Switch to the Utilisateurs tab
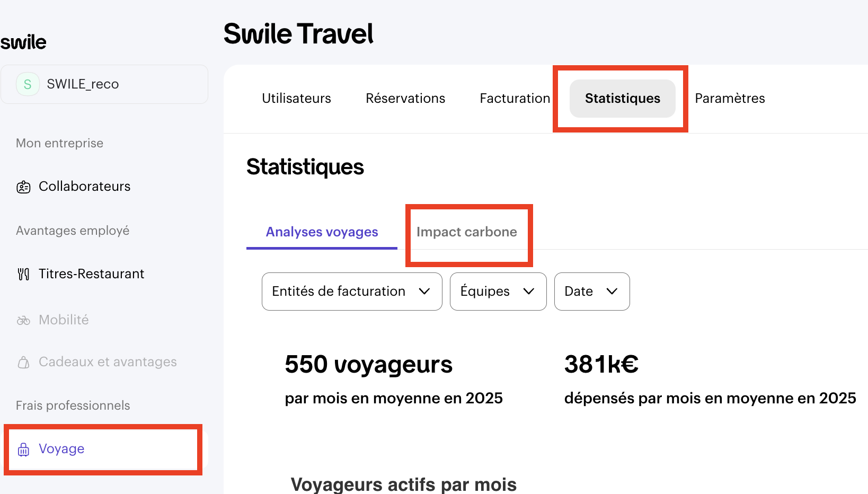Screen dimensions: 868x494 (296, 99)
